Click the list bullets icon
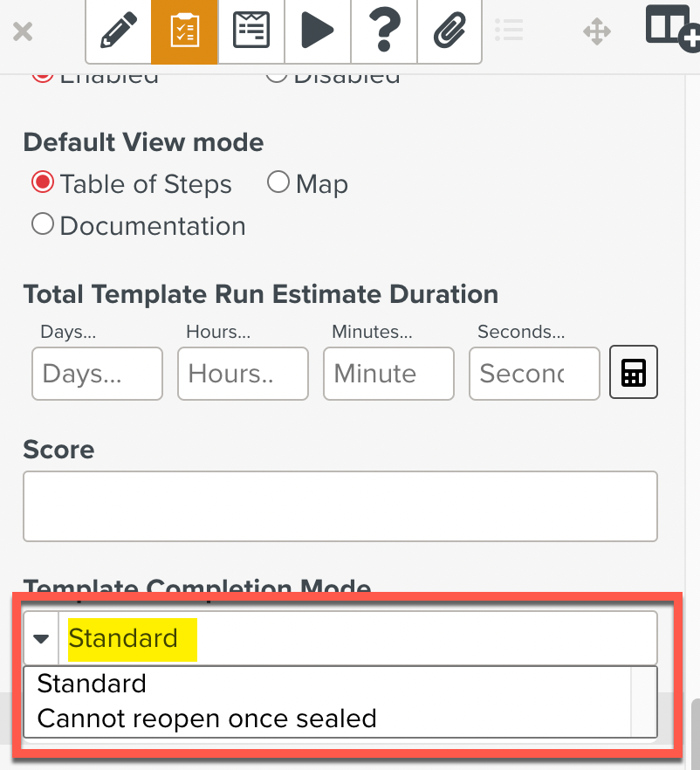This screenshot has width=700, height=770. coord(509,32)
